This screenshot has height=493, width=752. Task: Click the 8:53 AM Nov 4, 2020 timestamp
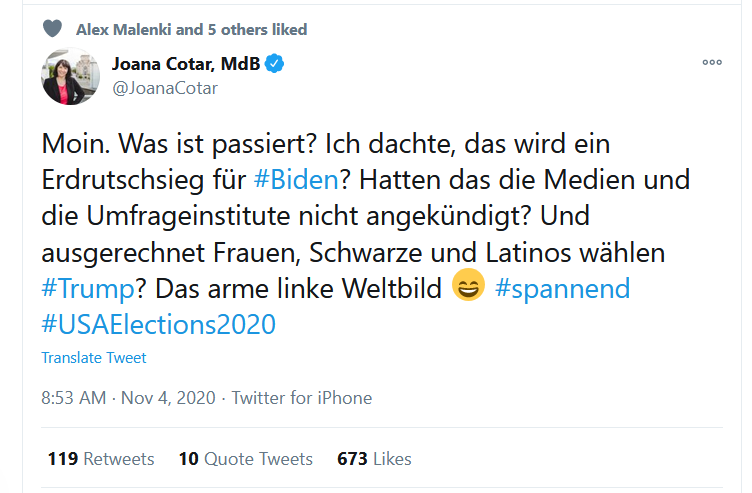click(x=128, y=397)
